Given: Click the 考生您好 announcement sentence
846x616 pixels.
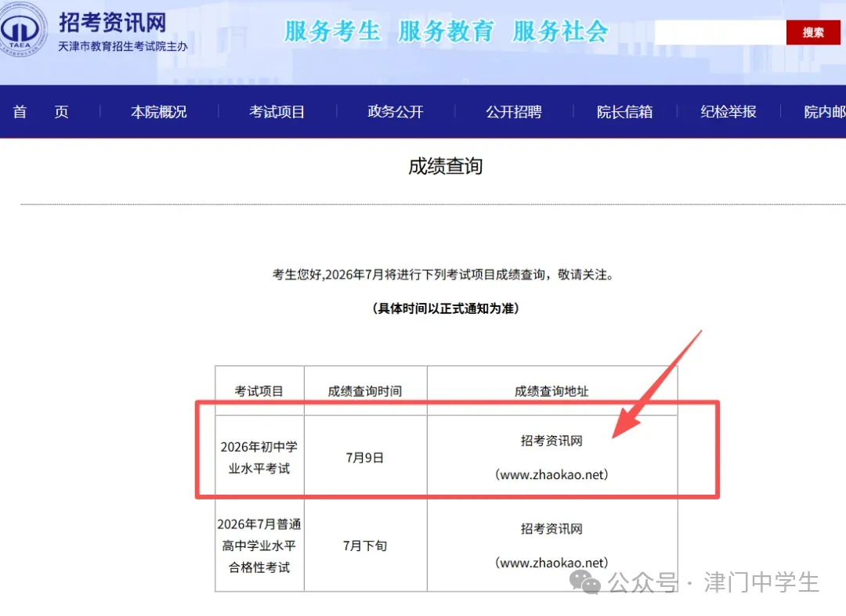Looking at the screenshot, I should (x=443, y=274).
